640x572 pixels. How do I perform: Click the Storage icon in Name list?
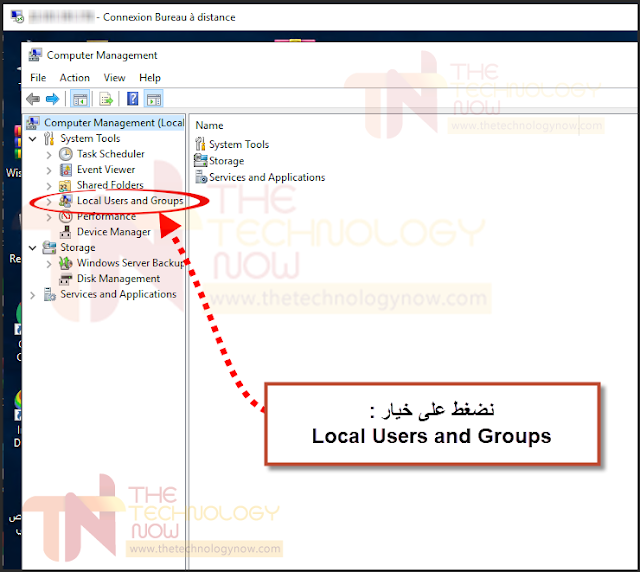200,160
